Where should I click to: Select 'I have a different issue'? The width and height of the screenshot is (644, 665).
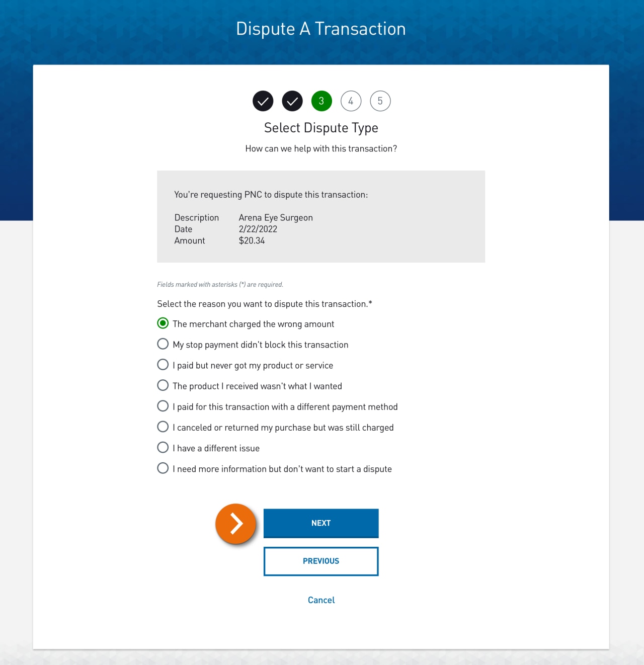163,447
